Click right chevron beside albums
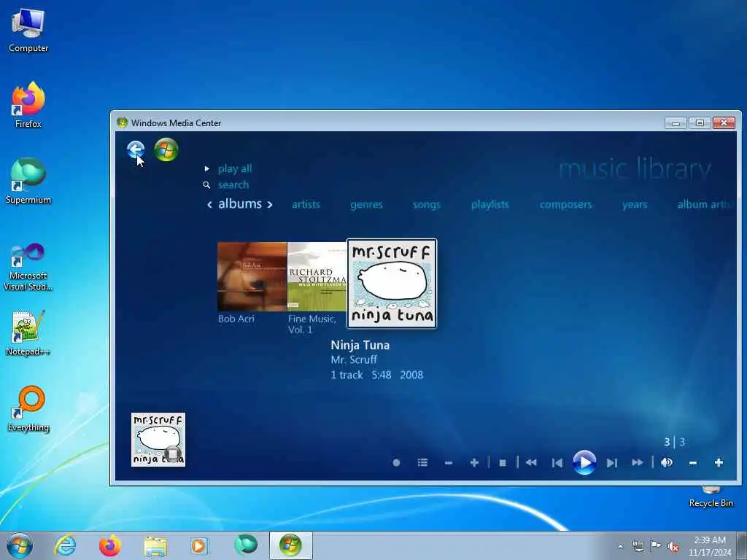Viewport: 747px width, 560px height. [x=270, y=205]
